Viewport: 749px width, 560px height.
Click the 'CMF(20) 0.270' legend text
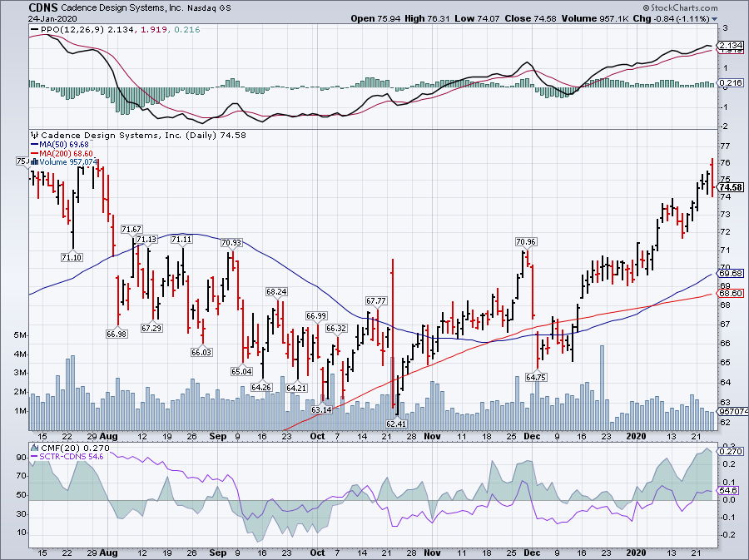[x=76, y=448]
